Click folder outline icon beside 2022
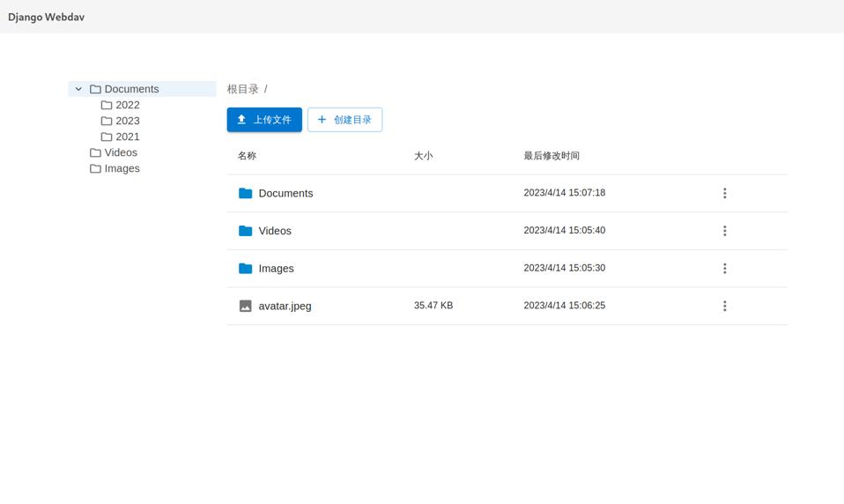Image resolution: width=844 pixels, height=504 pixels. tap(107, 105)
